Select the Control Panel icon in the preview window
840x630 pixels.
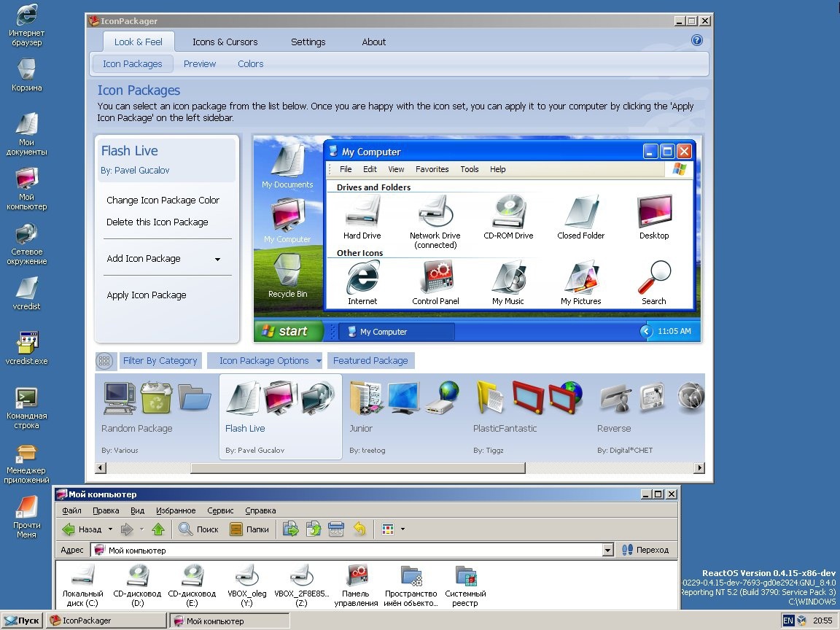[x=435, y=279]
